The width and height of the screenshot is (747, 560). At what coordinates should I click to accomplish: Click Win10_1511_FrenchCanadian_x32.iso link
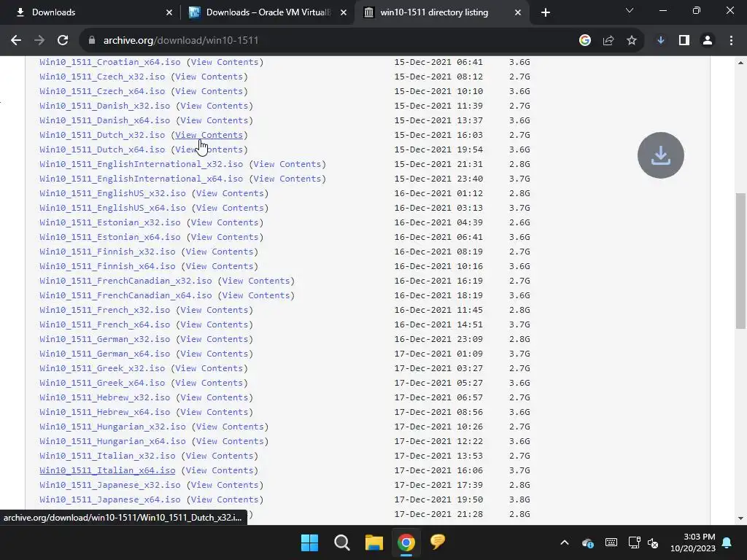coord(125,281)
